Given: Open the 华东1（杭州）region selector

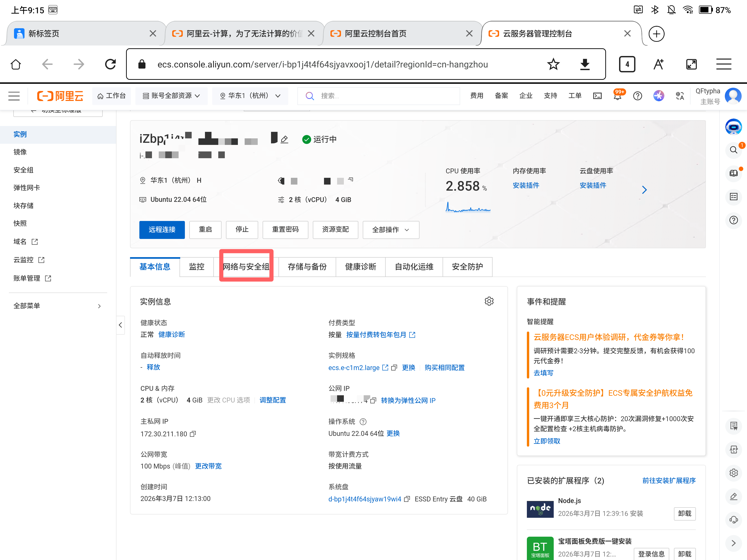Looking at the screenshot, I should point(250,96).
